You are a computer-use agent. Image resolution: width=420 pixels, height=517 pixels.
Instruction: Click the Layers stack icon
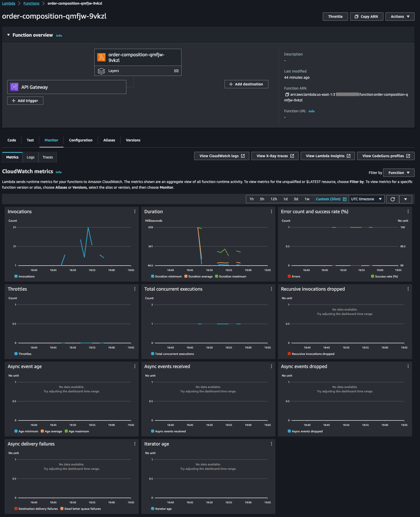click(x=101, y=71)
